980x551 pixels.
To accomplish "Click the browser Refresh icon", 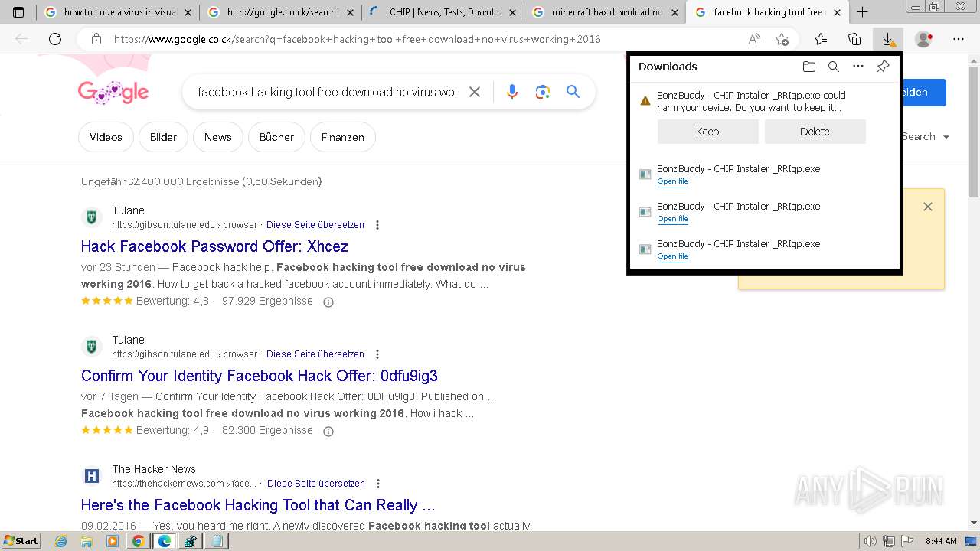I will click(x=55, y=39).
